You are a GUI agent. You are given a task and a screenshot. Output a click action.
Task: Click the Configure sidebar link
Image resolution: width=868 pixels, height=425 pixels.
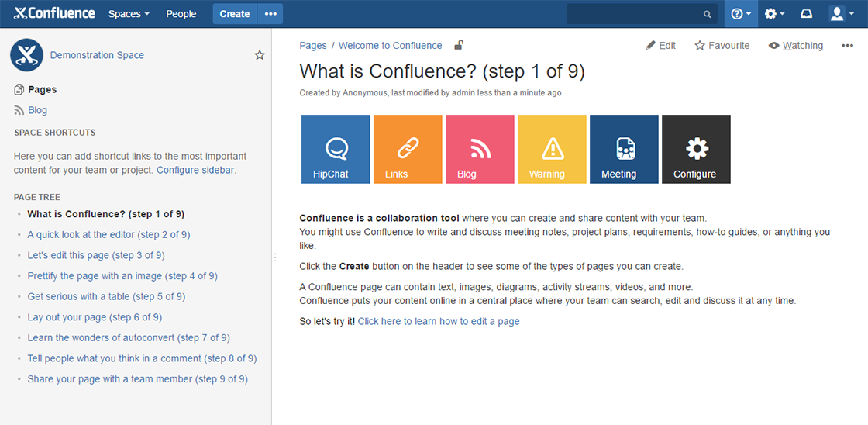196,170
